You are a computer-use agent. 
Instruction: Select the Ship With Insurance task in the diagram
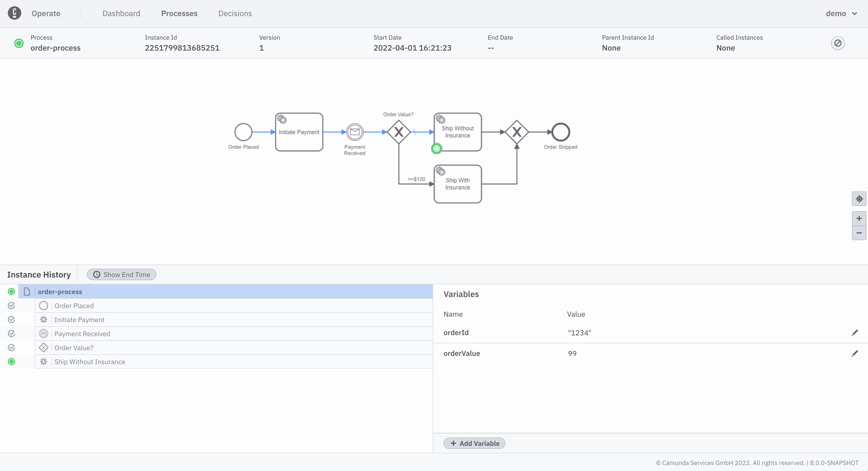click(457, 184)
